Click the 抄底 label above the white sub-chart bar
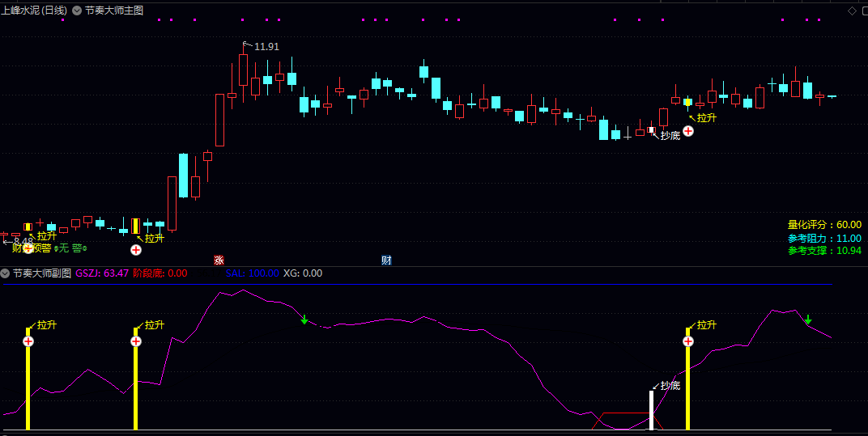Screen dimensions: 868x436 670,386
